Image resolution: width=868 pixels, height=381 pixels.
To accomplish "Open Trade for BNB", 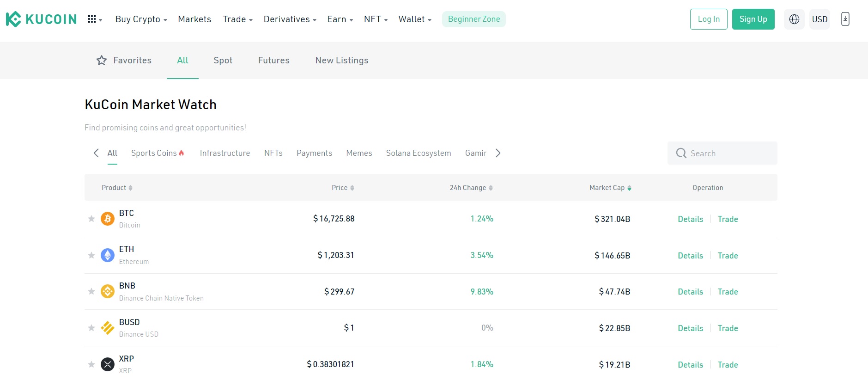I will pos(728,292).
